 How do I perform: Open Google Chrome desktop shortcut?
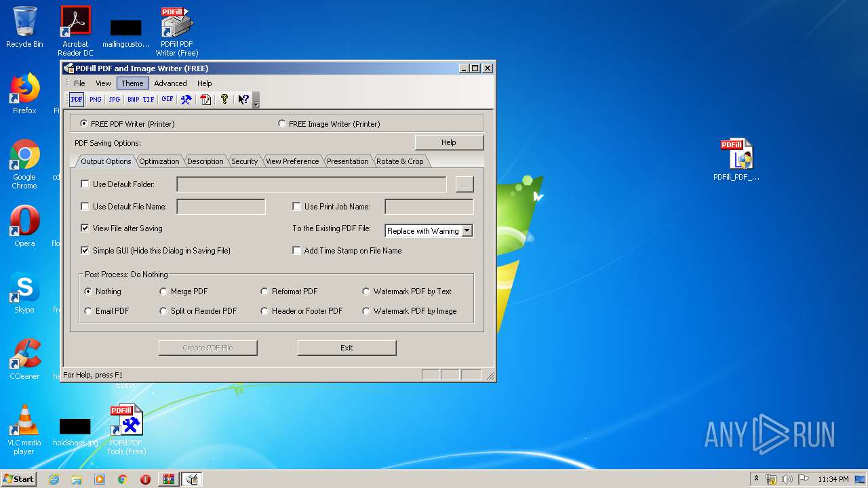tap(24, 164)
